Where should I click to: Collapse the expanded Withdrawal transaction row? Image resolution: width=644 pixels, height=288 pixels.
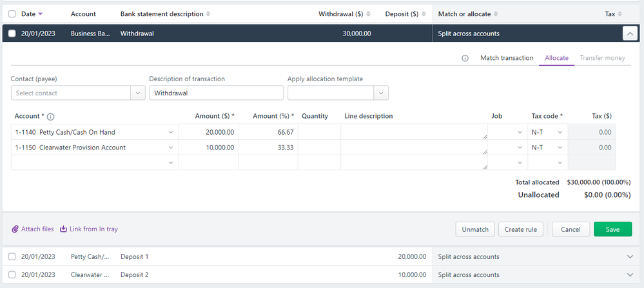[629, 34]
